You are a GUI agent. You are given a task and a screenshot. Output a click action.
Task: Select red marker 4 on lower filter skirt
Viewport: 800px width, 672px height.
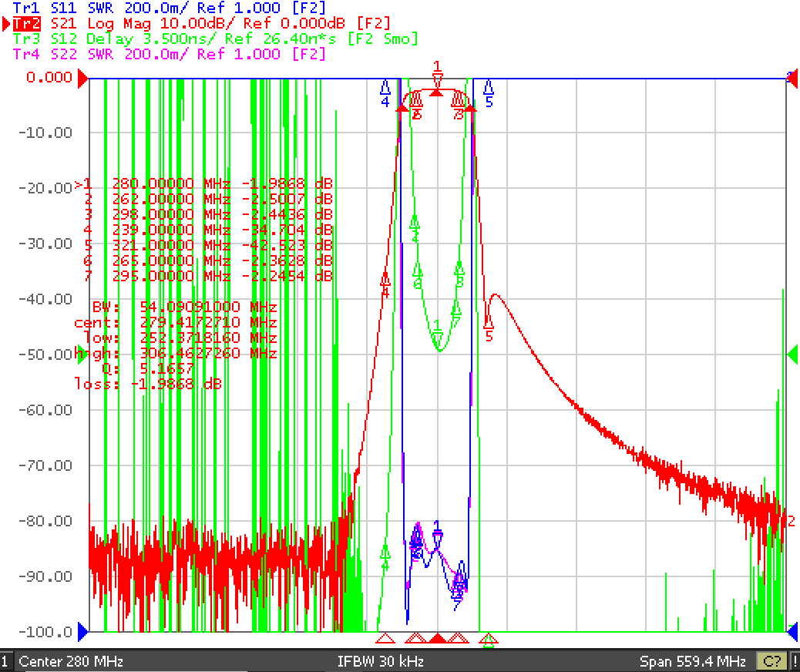point(385,286)
